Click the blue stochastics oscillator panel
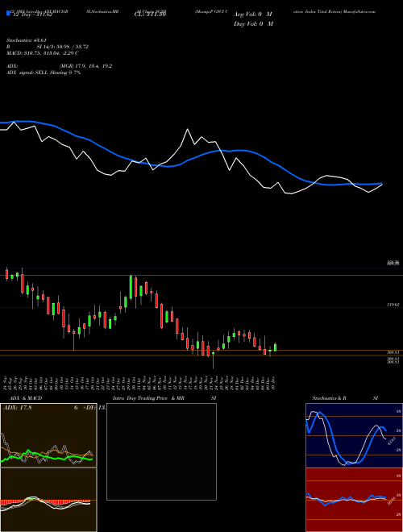This screenshot has height=532, width=403. pos(354,435)
